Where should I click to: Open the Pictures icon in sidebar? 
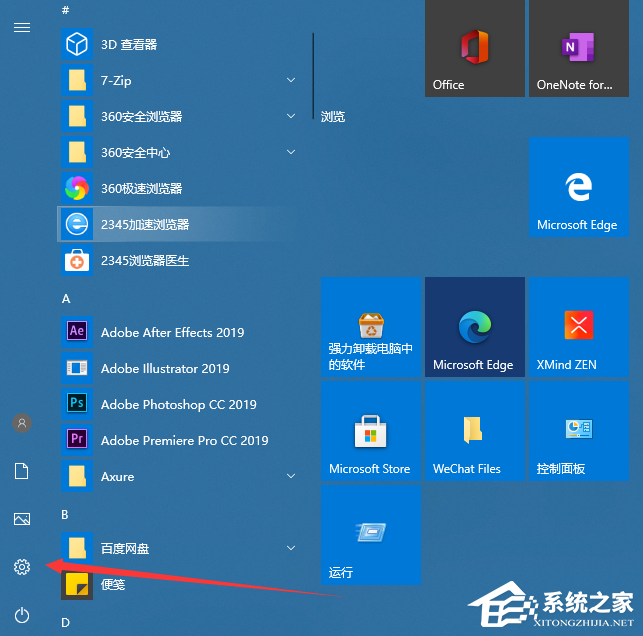point(22,519)
